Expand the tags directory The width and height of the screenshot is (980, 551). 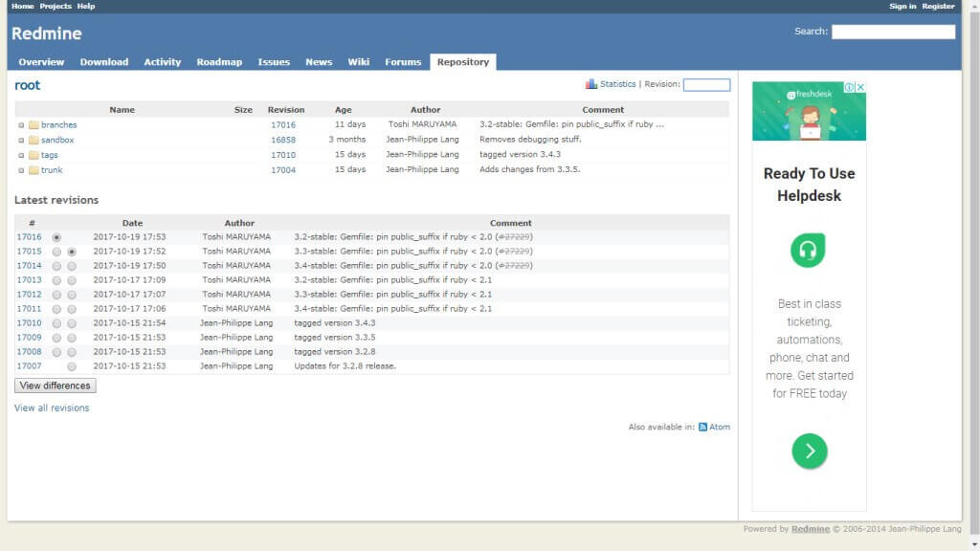(x=21, y=155)
